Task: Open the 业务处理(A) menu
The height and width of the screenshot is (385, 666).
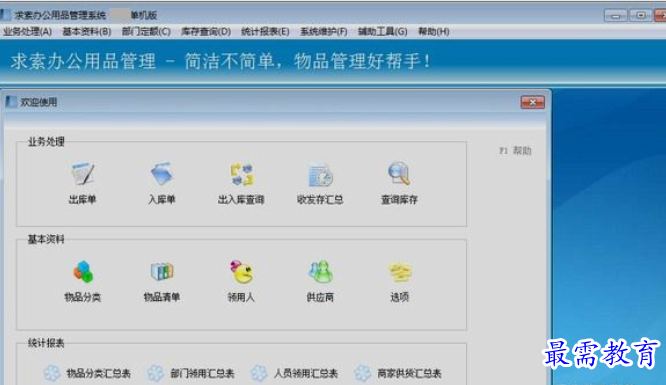Action: [x=28, y=31]
